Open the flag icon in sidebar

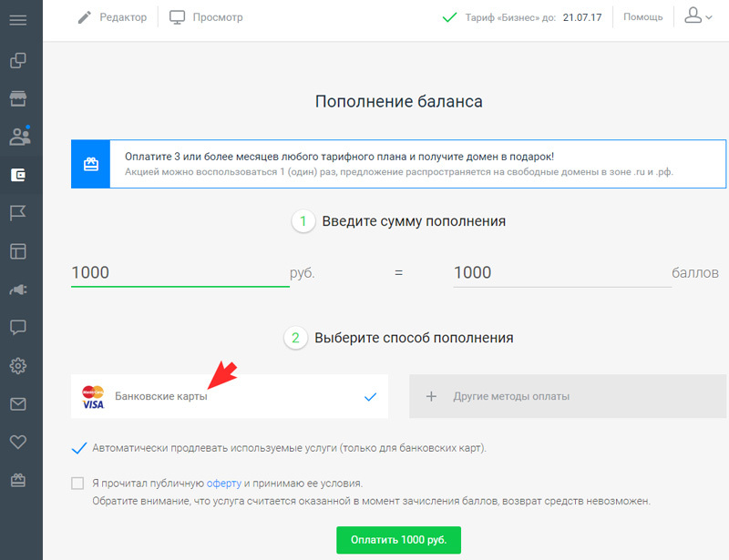18,213
